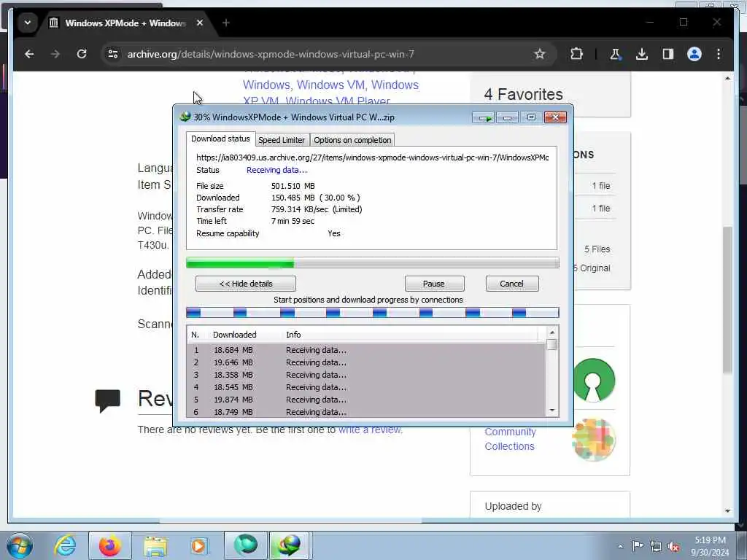Open the Windows Start menu
This screenshot has height=560, width=747.
[x=20, y=545]
